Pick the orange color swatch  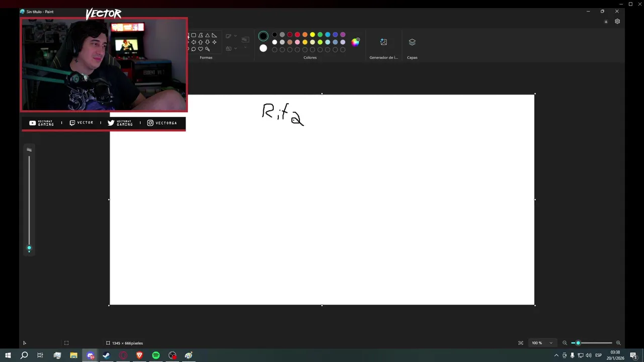tap(305, 35)
